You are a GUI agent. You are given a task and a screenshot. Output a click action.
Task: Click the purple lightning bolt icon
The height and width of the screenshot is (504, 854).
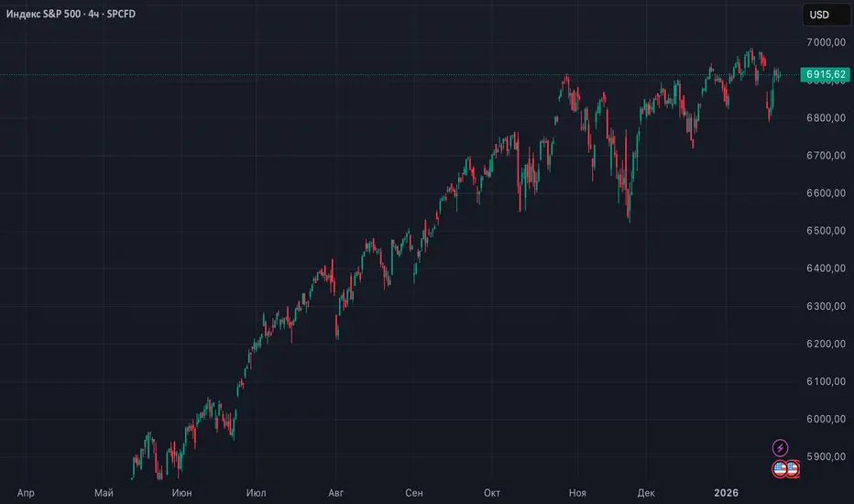pyautogui.click(x=780, y=448)
